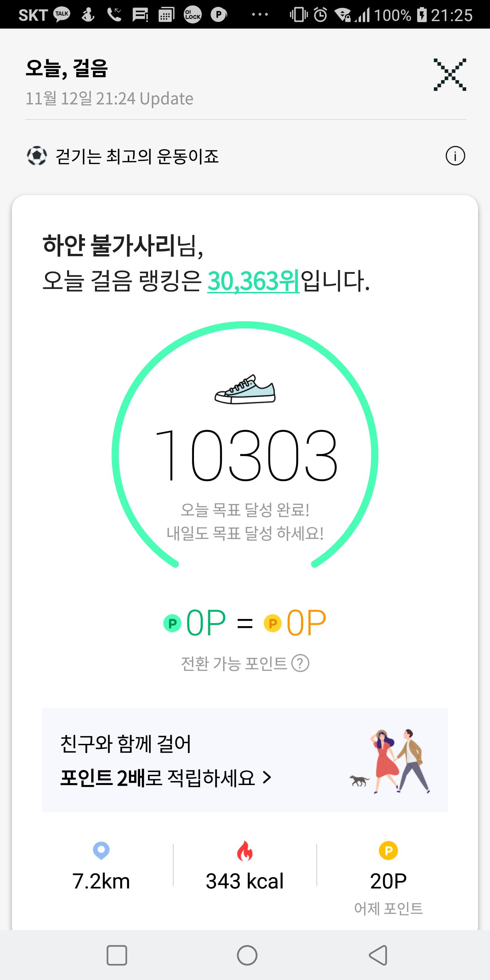Tap the flame calories icon
Viewport: 490px width, 980px height.
(245, 851)
